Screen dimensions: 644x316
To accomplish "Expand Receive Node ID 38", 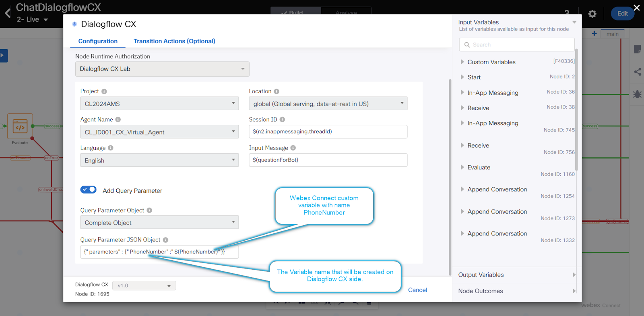I will click(x=462, y=108).
